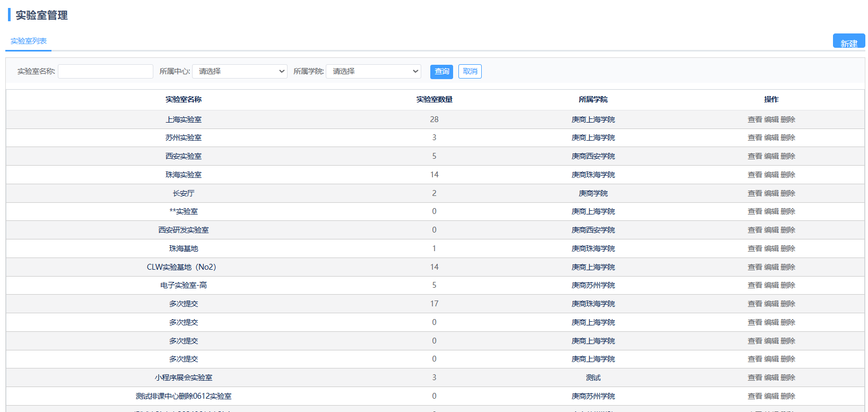Edit the 长安厅 record
This screenshot has height=412, width=868.
771,193
